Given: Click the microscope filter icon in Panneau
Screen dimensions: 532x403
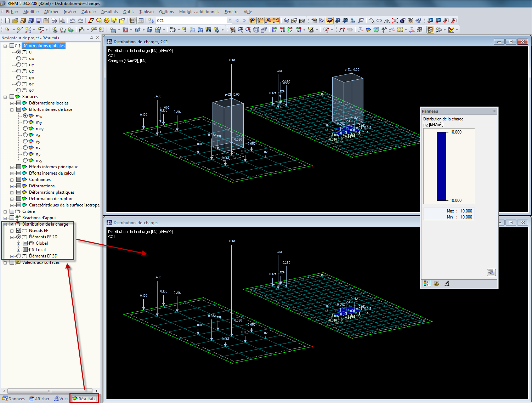Looking at the screenshot, I should click(447, 283).
